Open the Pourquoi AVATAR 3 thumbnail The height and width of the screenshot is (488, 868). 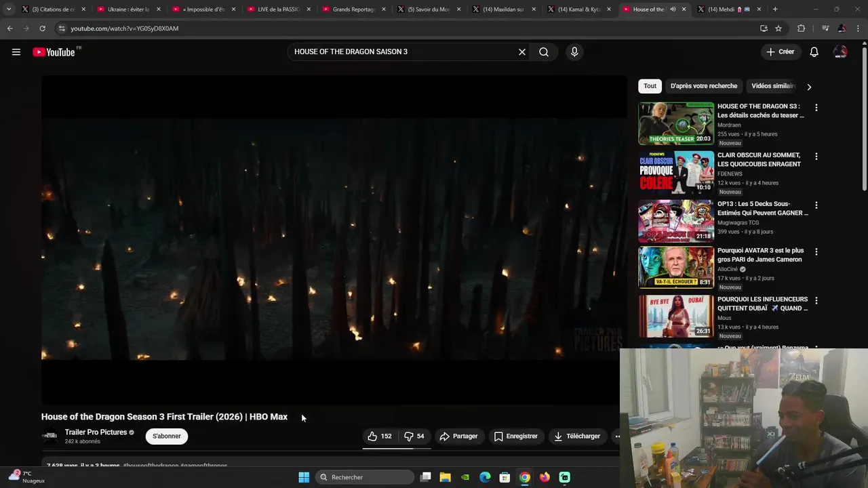click(676, 267)
